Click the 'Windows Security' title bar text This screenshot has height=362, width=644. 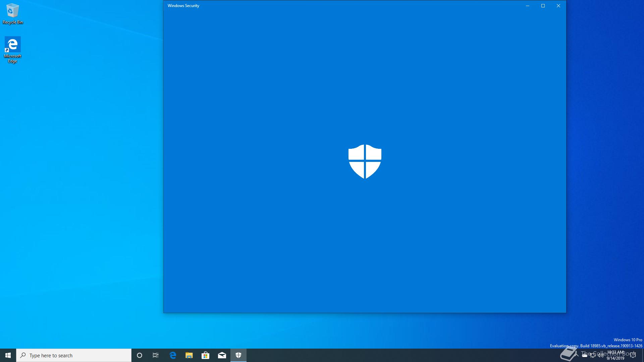coord(183,6)
